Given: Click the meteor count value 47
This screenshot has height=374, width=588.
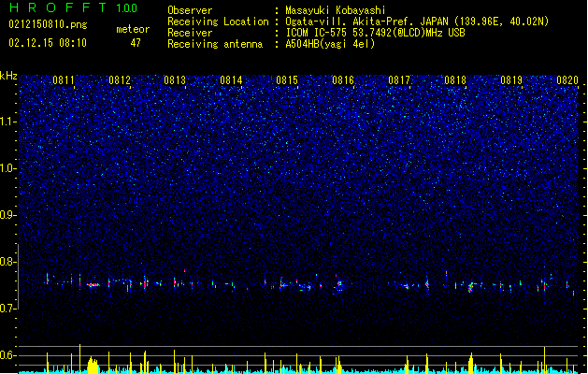Looking at the screenshot, I should (136, 43).
